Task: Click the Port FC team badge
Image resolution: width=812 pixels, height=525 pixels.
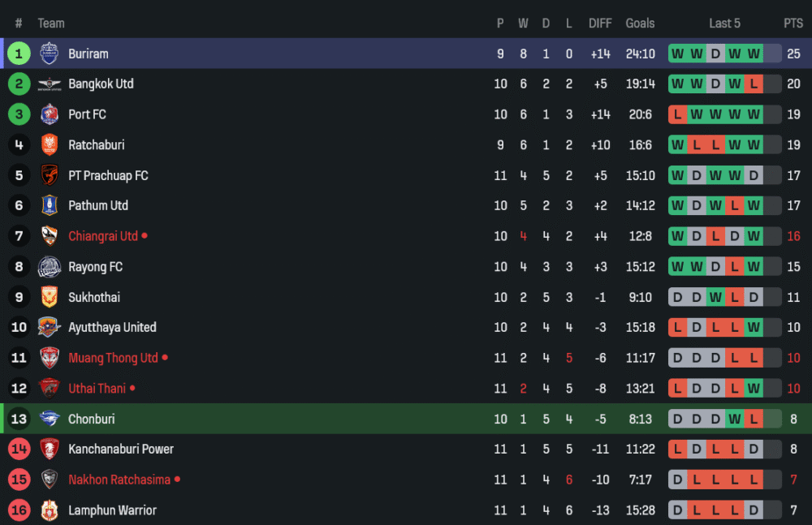Action: [x=50, y=114]
